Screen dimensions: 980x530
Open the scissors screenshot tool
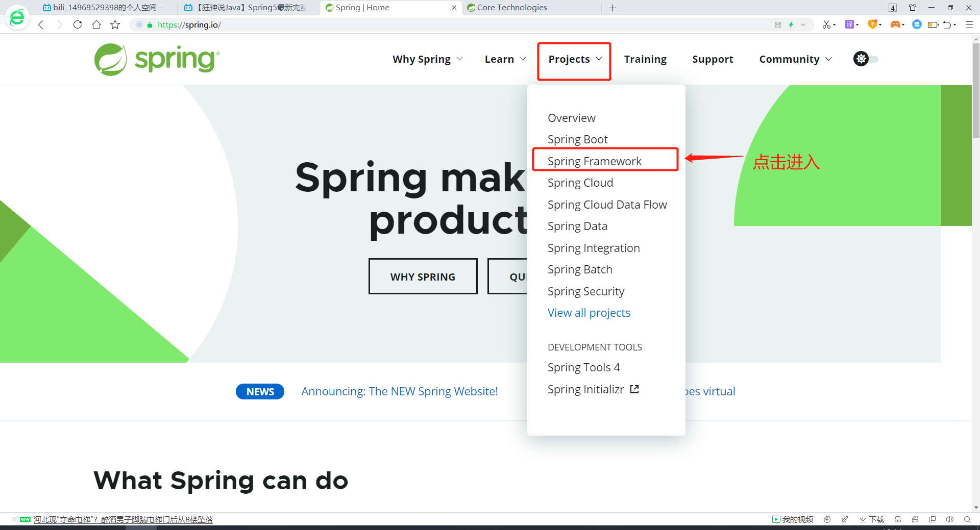826,24
